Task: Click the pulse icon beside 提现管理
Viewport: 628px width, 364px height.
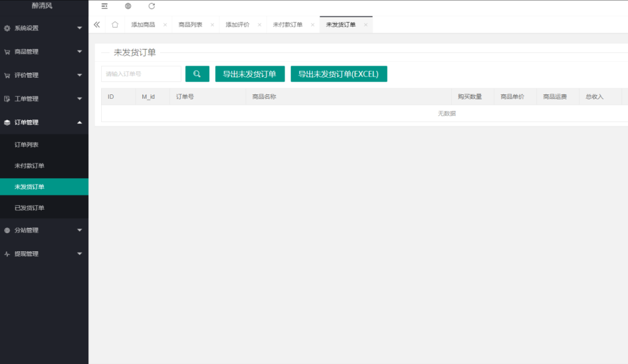Action: pos(7,254)
